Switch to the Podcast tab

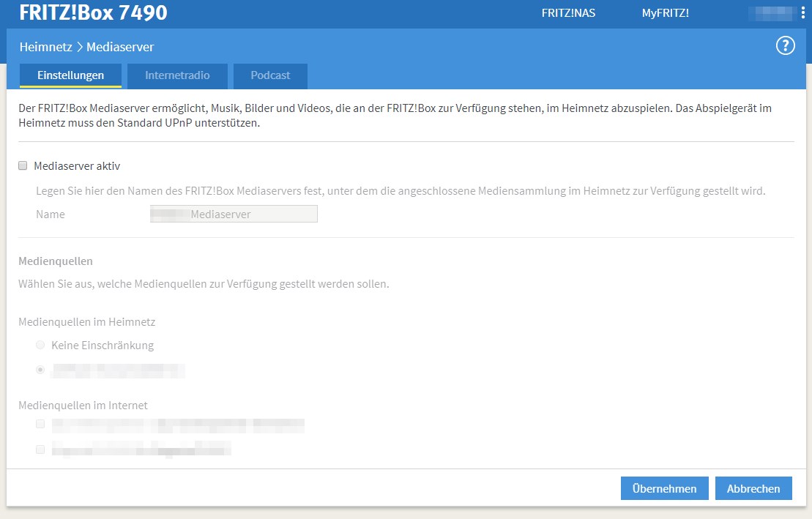[270, 75]
